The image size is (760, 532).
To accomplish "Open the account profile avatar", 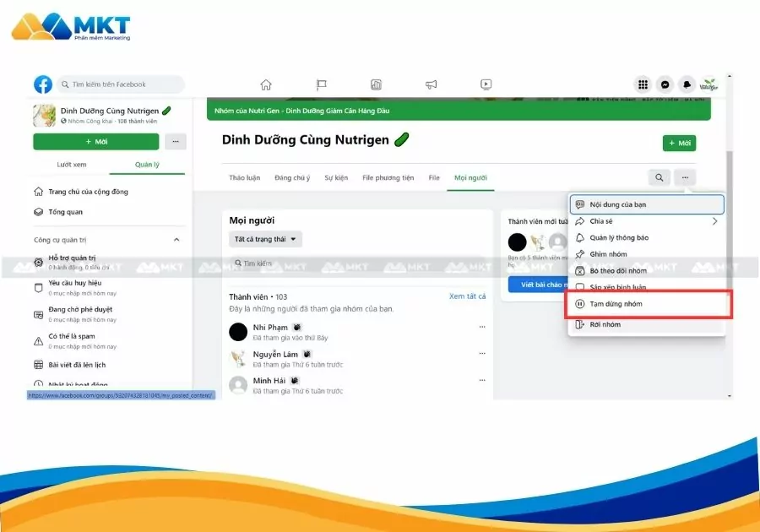I will [708, 84].
